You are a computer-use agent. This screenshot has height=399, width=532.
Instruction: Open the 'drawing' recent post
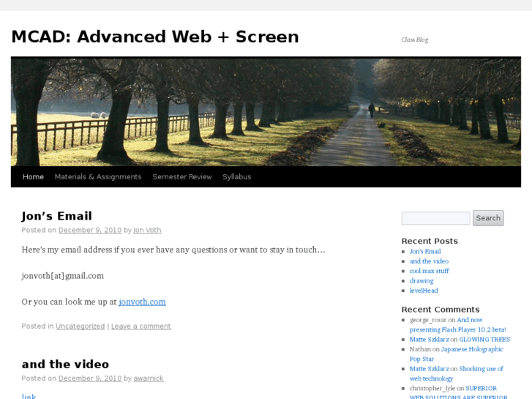[422, 281]
